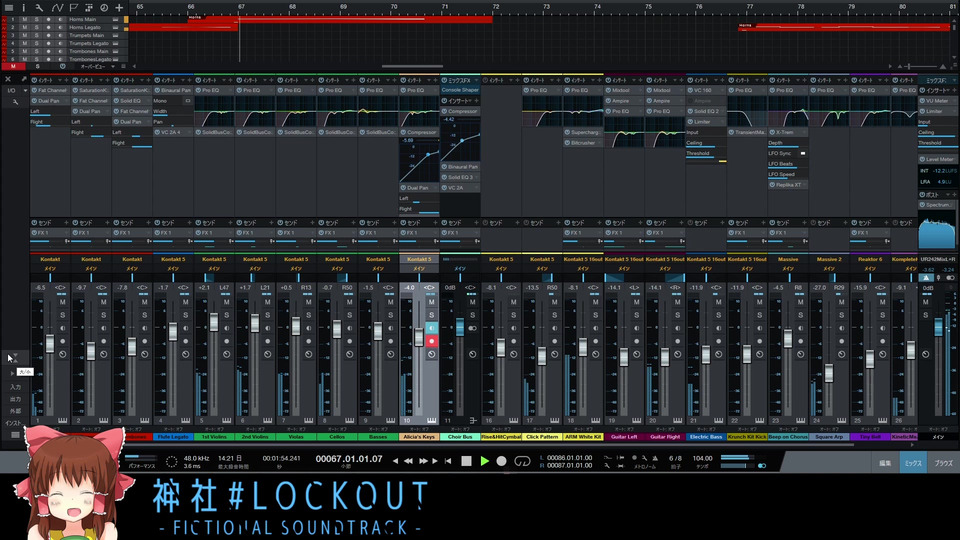Select the Krunch Kit Kick channel label

click(747, 437)
